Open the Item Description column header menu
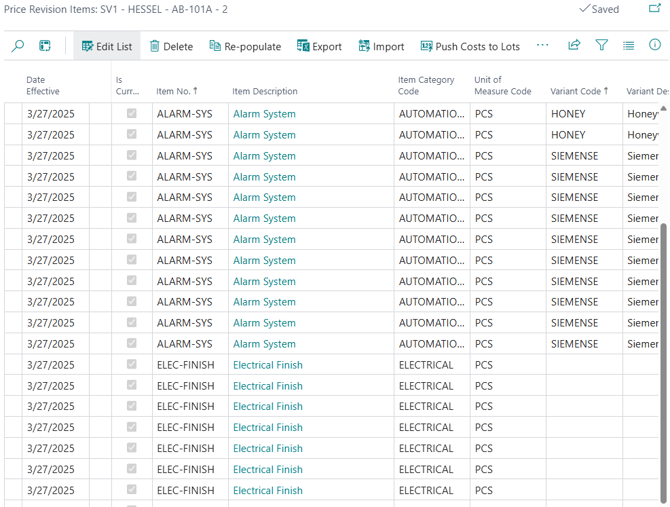 (265, 91)
